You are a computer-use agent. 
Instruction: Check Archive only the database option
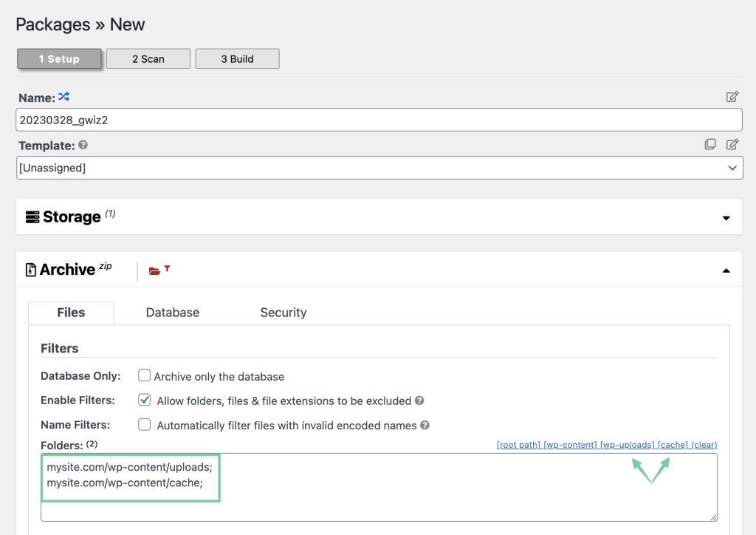click(145, 375)
